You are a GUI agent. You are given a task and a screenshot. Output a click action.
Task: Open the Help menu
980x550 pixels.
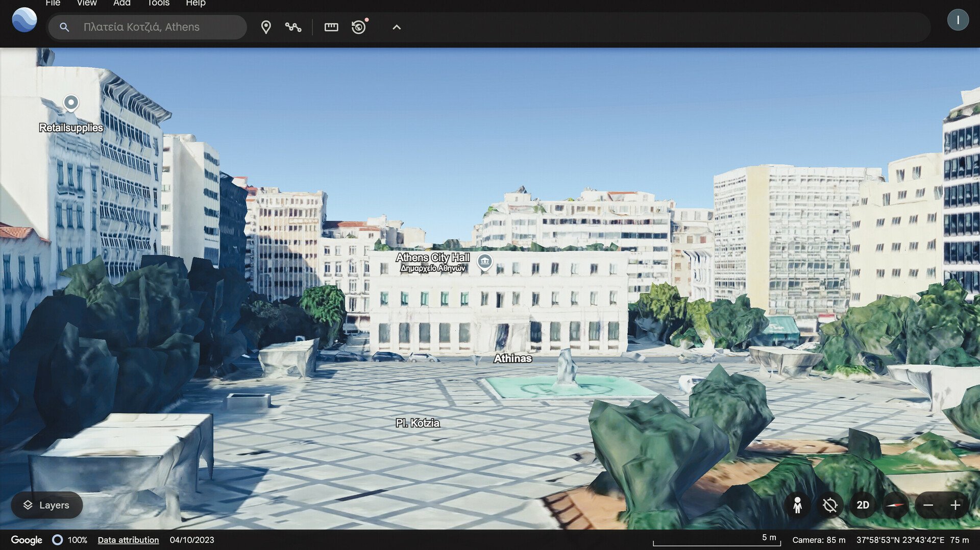pyautogui.click(x=195, y=3)
